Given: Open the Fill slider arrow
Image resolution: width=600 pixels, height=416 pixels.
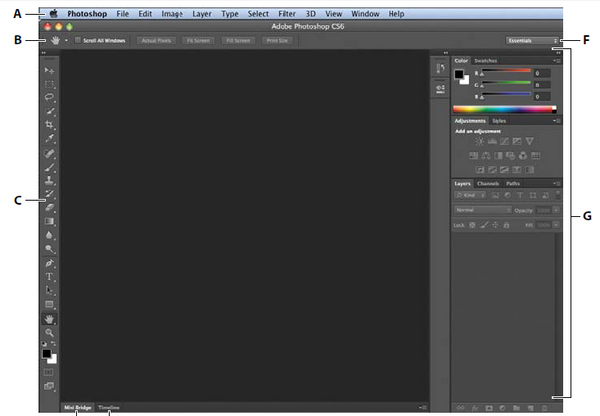Looking at the screenshot, I should [556, 225].
